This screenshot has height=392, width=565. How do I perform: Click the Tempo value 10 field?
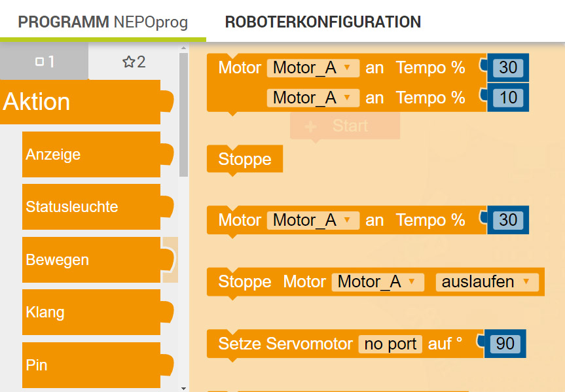click(508, 98)
